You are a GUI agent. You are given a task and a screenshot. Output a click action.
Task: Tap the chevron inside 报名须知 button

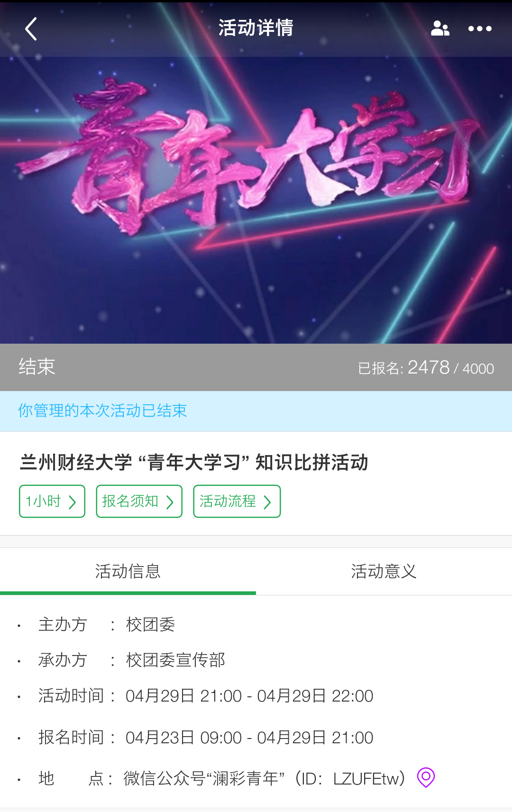tap(170, 502)
